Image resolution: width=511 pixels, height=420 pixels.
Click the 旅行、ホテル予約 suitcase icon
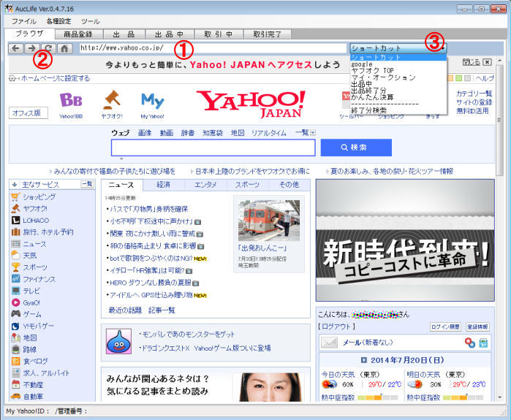tap(15, 232)
